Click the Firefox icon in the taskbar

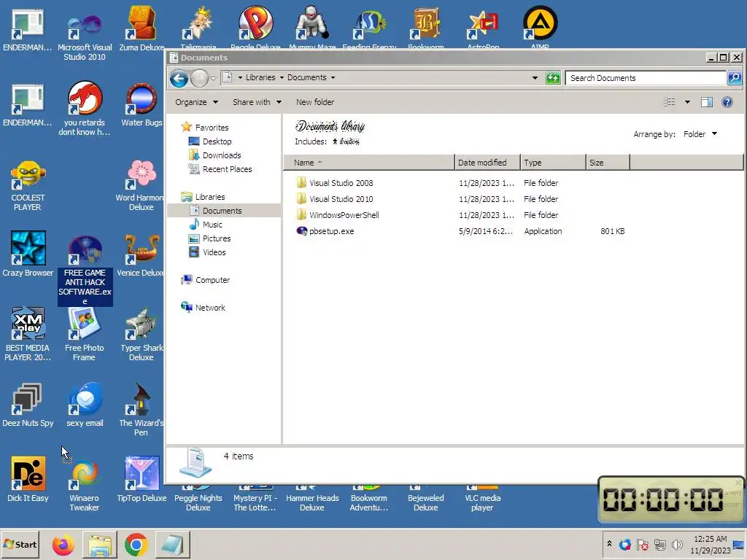coord(63,545)
